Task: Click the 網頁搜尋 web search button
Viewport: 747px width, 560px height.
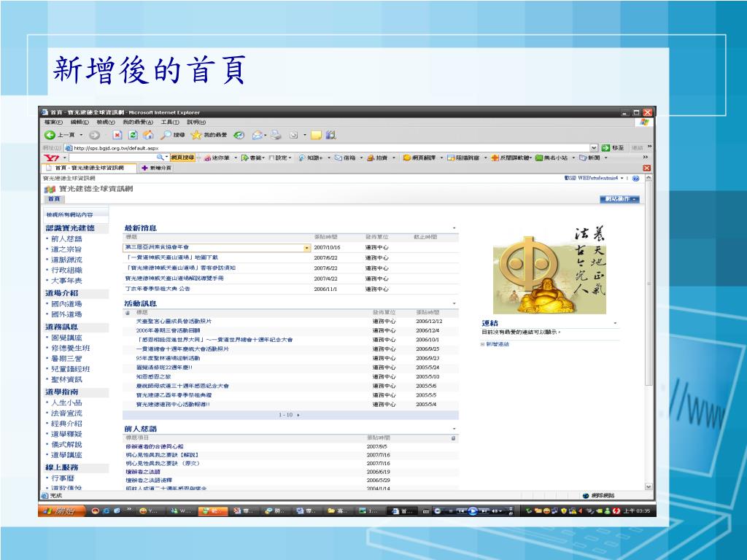Action: 183,157
